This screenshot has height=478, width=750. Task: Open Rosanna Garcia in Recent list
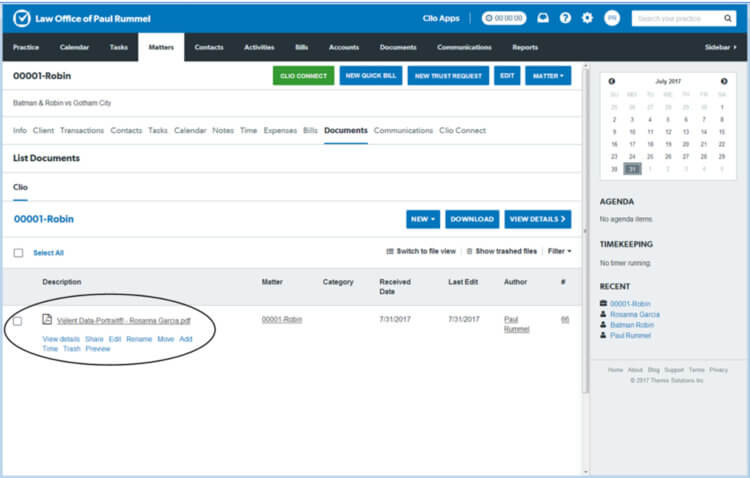(x=635, y=314)
